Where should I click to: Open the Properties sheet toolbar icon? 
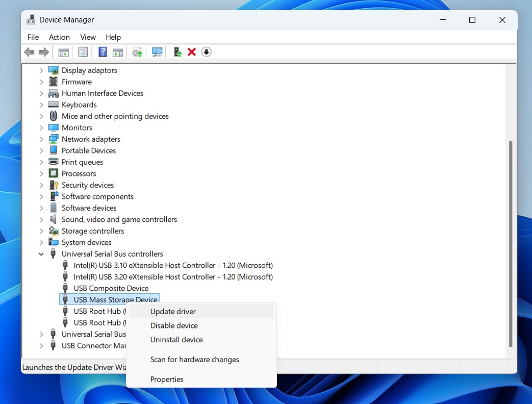click(x=83, y=52)
